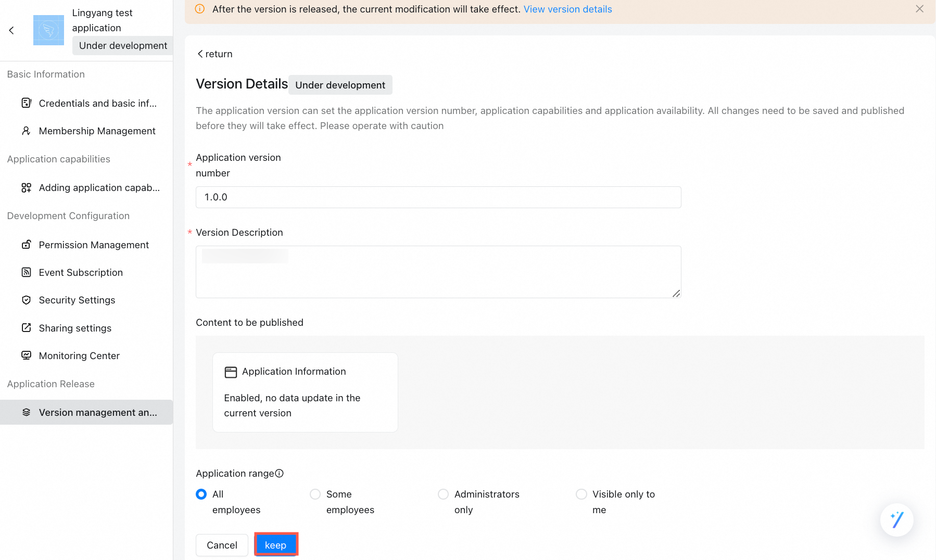Click the Credentials and basic info icon
936x560 pixels.
(x=26, y=103)
